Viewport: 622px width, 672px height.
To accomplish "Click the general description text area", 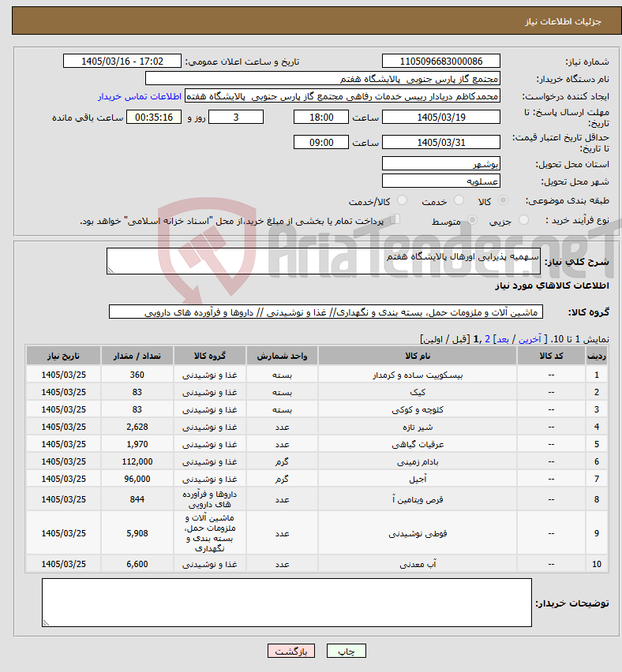I will (324, 261).
